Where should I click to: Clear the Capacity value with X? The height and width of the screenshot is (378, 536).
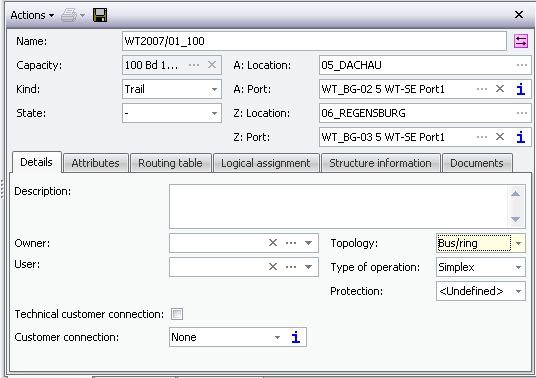(212, 65)
